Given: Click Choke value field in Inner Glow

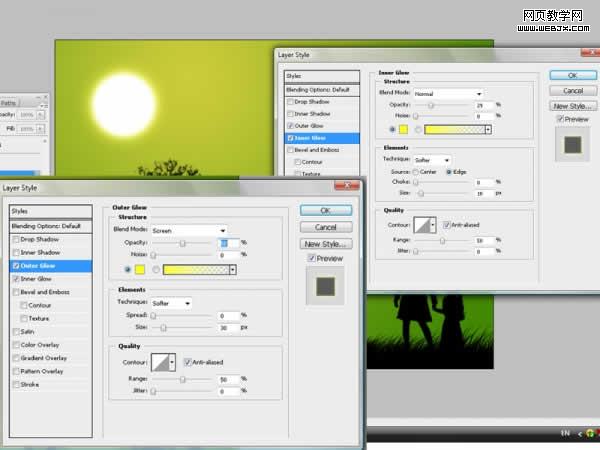Looking at the screenshot, I should click(484, 183).
